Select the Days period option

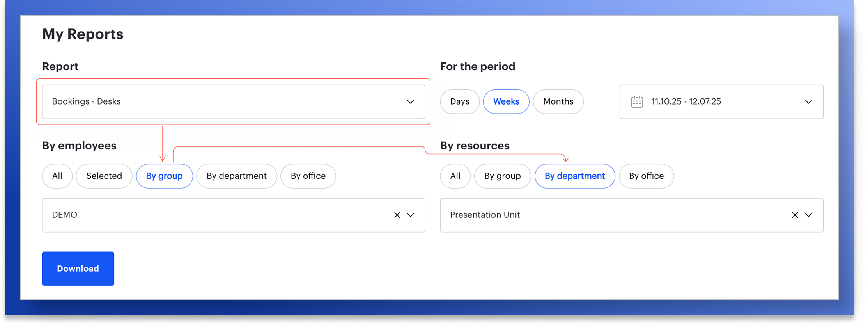[459, 102]
